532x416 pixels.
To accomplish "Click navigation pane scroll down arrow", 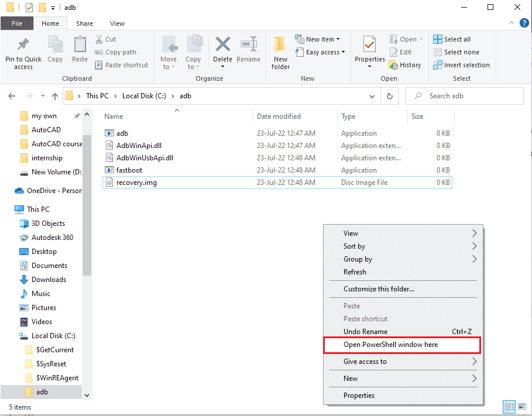I will click(x=87, y=396).
